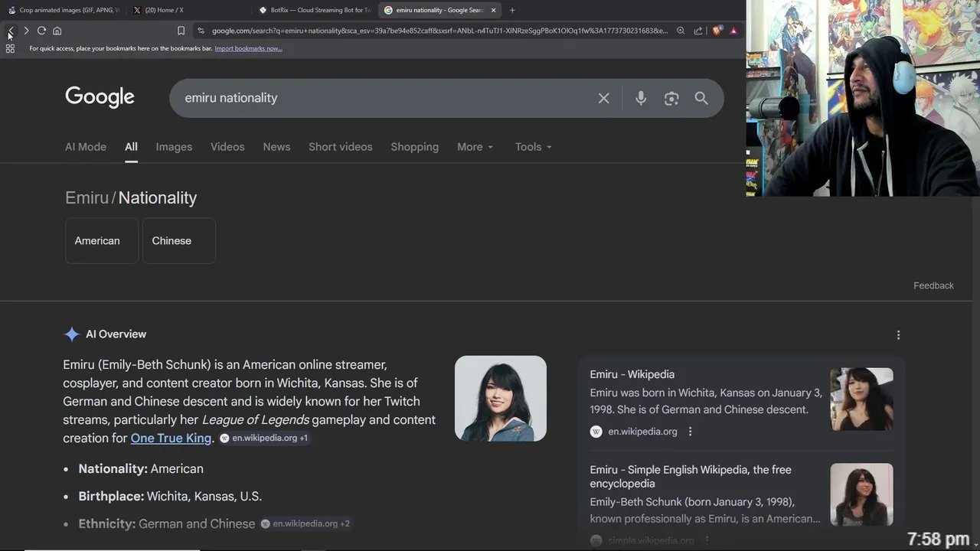The height and width of the screenshot is (551, 980).
Task: Open Emiru - Simple English Wikipedia result
Action: coord(691,476)
